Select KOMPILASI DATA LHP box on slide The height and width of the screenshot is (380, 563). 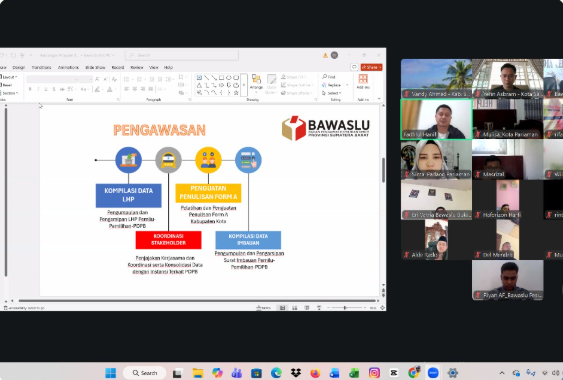click(x=129, y=195)
